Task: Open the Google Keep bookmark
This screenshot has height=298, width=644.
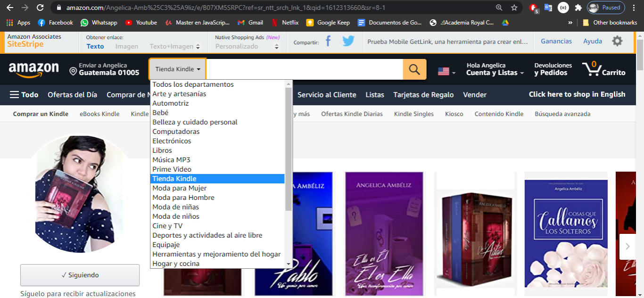Action: [x=328, y=23]
